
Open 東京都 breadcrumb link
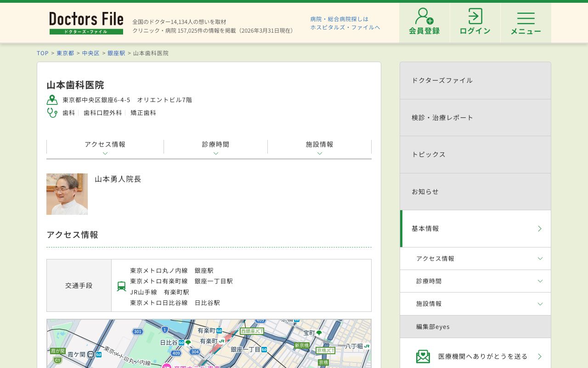tap(65, 53)
